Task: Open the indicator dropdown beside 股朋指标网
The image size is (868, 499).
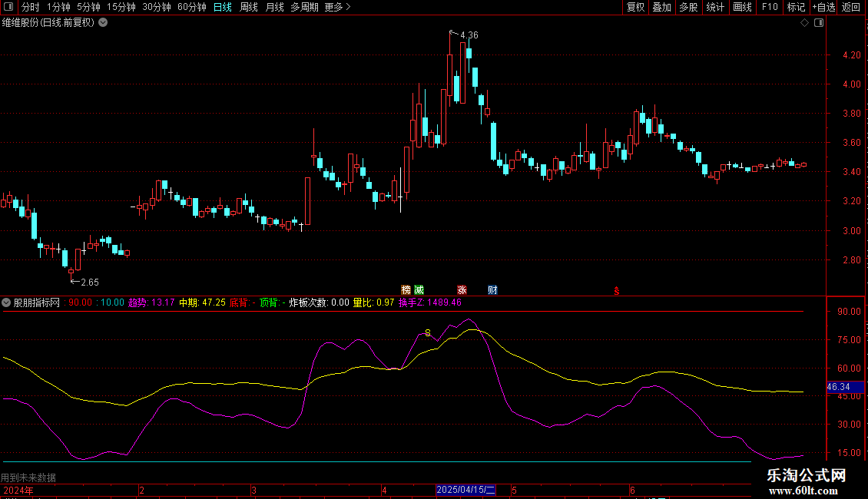Action: tap(6, 302)
